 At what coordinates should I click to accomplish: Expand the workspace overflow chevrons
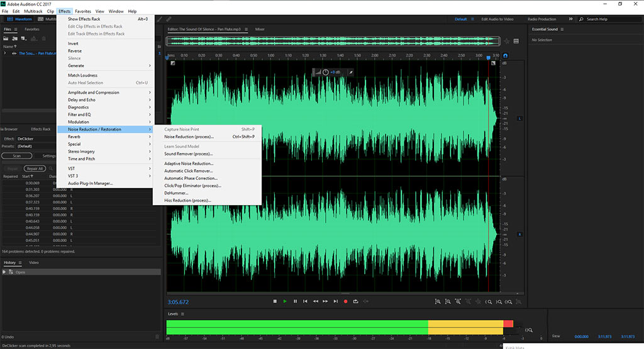(x=570, y=19)
